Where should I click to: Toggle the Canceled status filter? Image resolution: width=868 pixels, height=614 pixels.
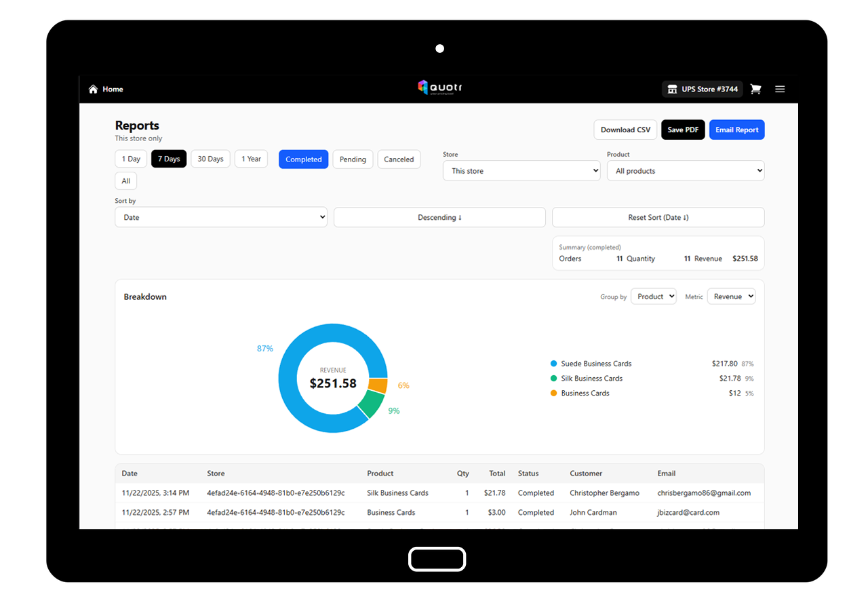pyautogui.click(x=399, y=159)
